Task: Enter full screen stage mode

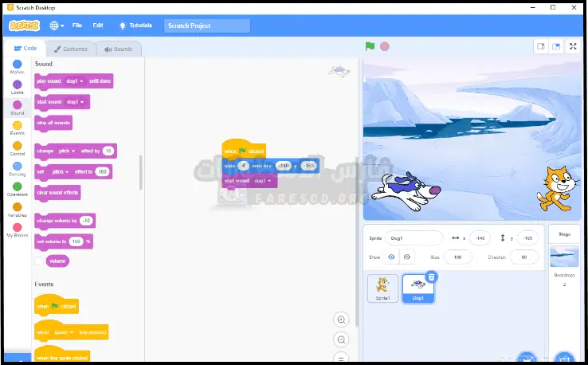Action: point(573,46)
